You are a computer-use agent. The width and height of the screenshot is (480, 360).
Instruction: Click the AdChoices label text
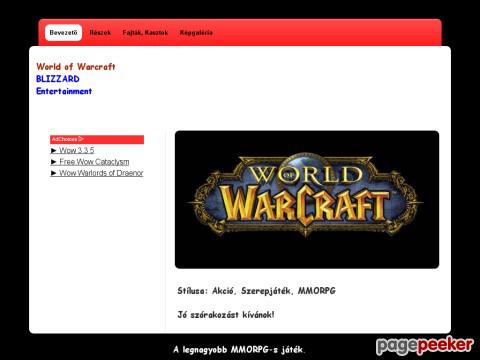[64, 139]
